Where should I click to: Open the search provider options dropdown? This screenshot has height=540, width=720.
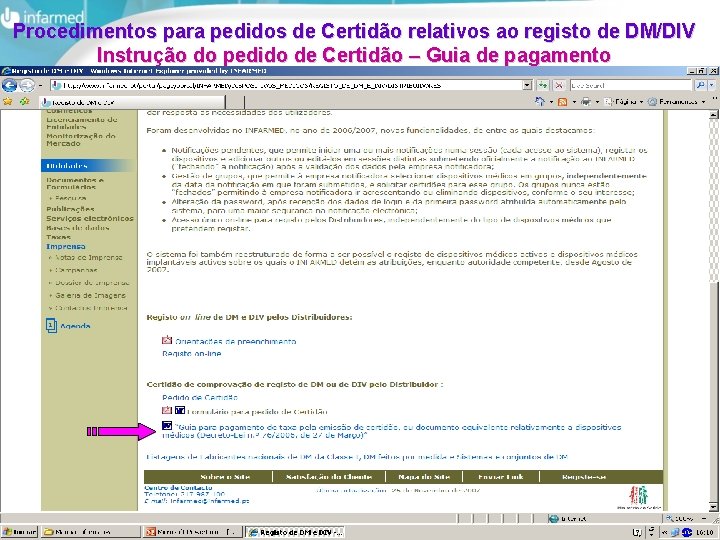point(711,85)
